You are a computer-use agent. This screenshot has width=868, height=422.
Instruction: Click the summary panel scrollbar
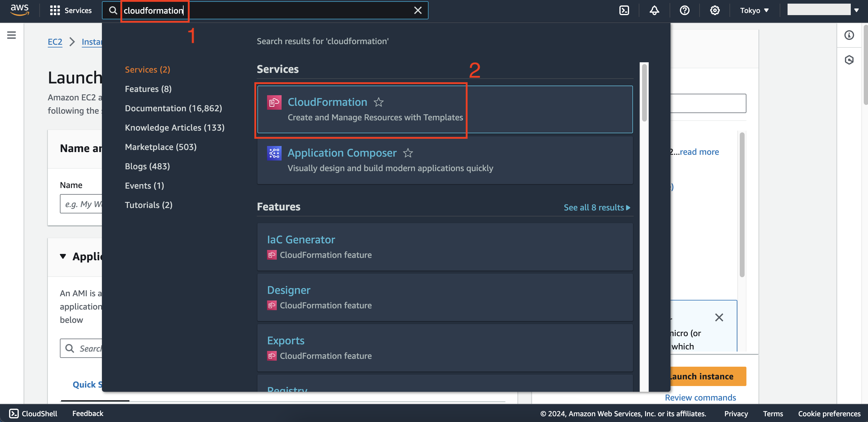742,205
